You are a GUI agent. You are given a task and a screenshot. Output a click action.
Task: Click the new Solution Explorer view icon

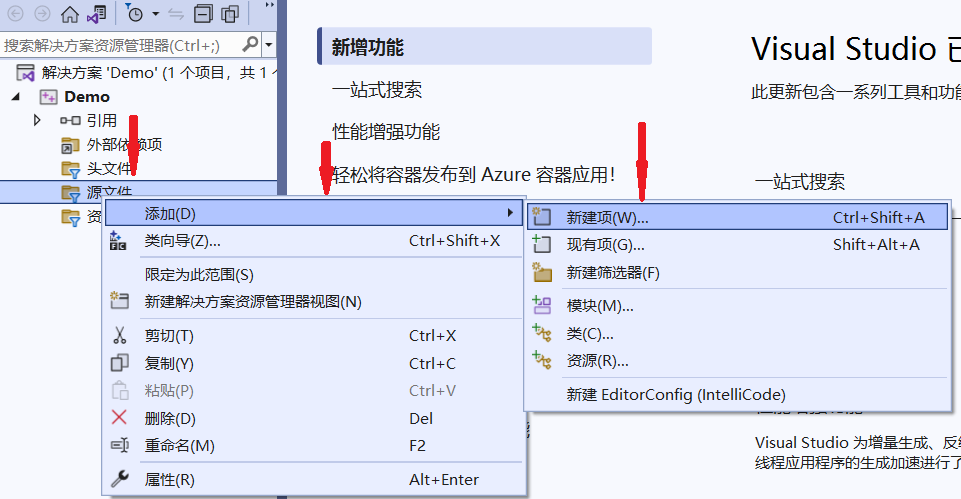tap(119, 300)
